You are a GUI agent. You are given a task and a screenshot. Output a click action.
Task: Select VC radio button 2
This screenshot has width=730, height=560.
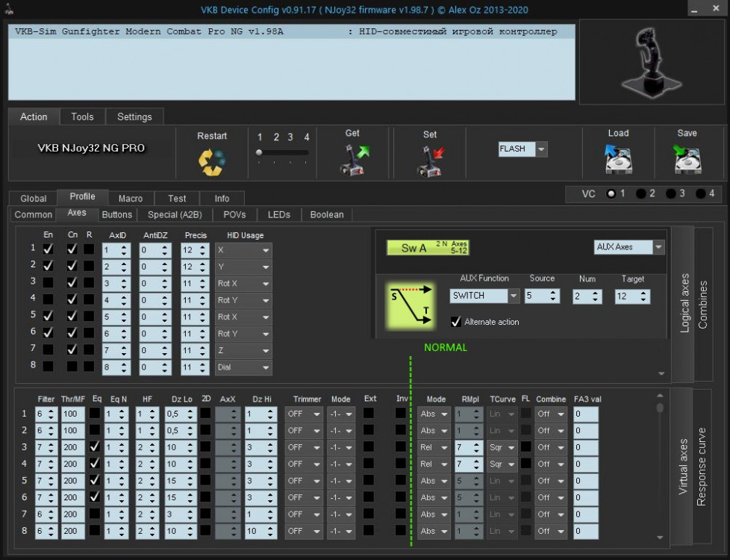(641, 193)
